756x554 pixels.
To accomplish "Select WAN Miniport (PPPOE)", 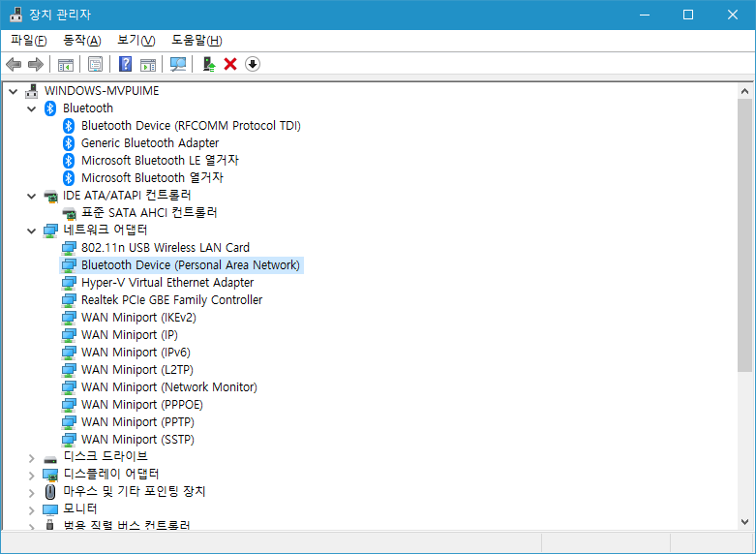I will point(142,405).
